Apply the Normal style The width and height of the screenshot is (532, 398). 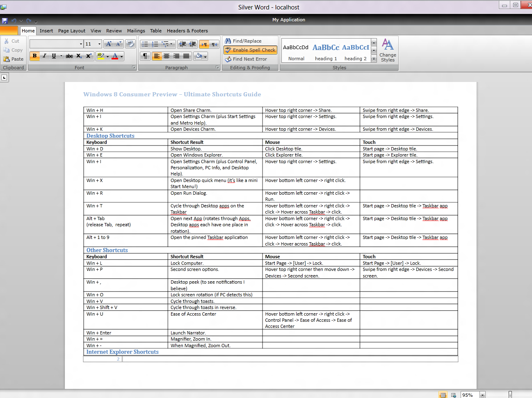pyautogui.click(x=296, y=50)
